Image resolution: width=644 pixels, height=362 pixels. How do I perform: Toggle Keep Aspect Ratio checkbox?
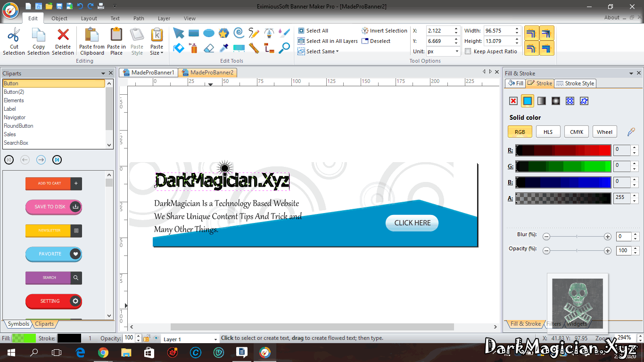click(468, 51)
